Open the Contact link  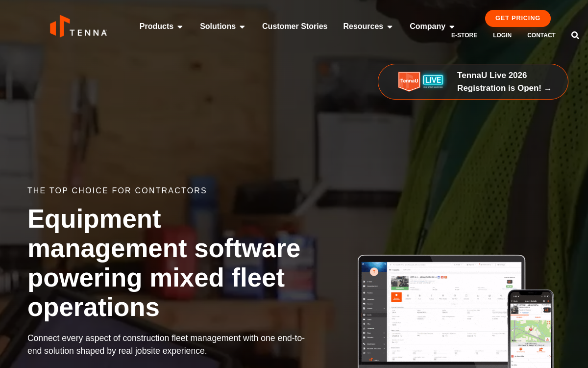pos(541,35)
